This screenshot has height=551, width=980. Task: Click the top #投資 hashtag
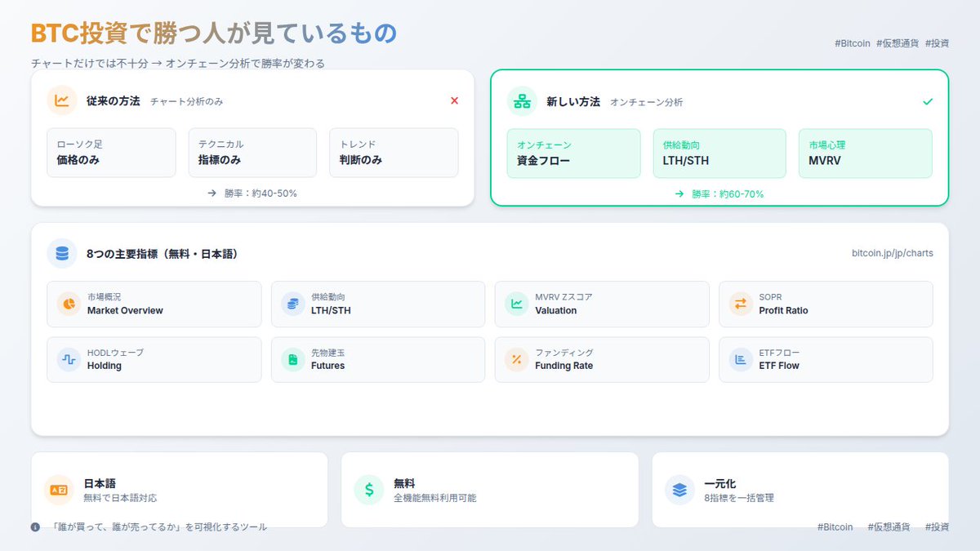point(938,43)
